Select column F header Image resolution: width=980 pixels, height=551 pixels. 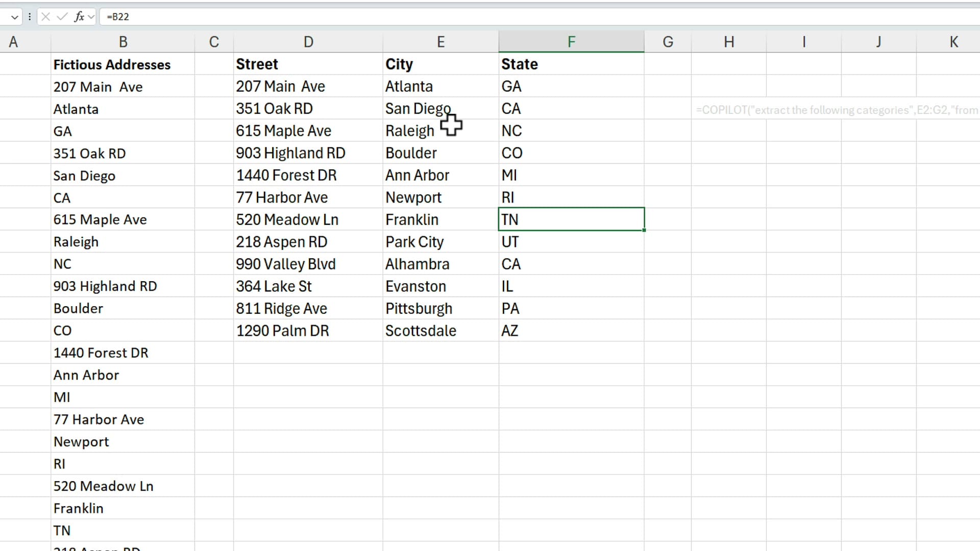click(x=571, y=41)
